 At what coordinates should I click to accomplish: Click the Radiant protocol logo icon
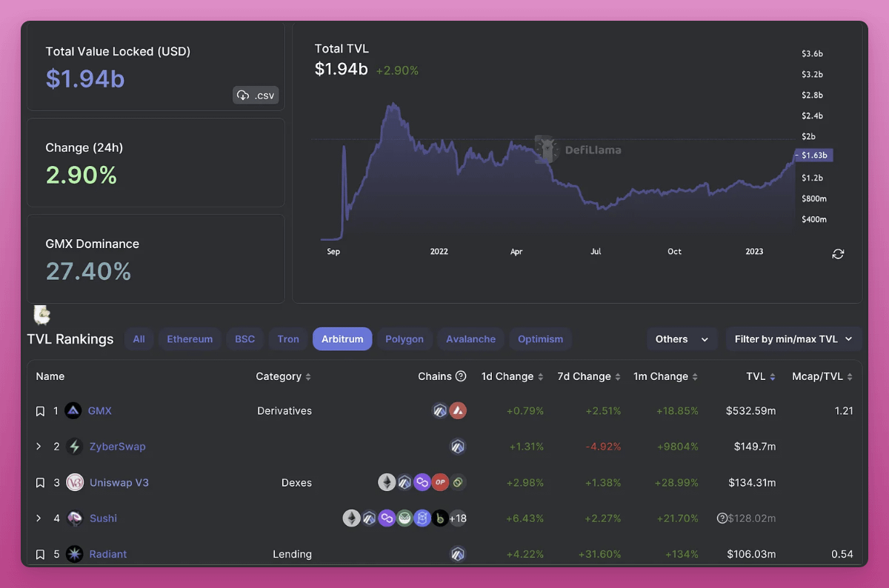74,554
